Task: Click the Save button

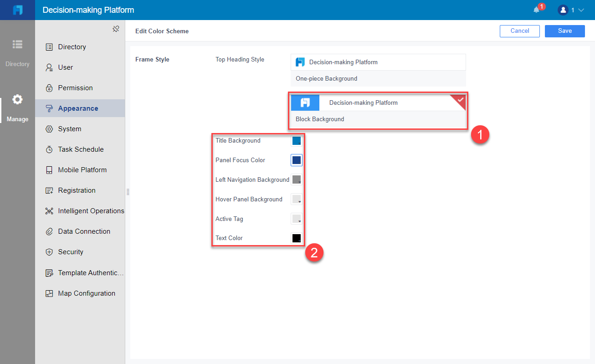Action: [x=564, y=31]
